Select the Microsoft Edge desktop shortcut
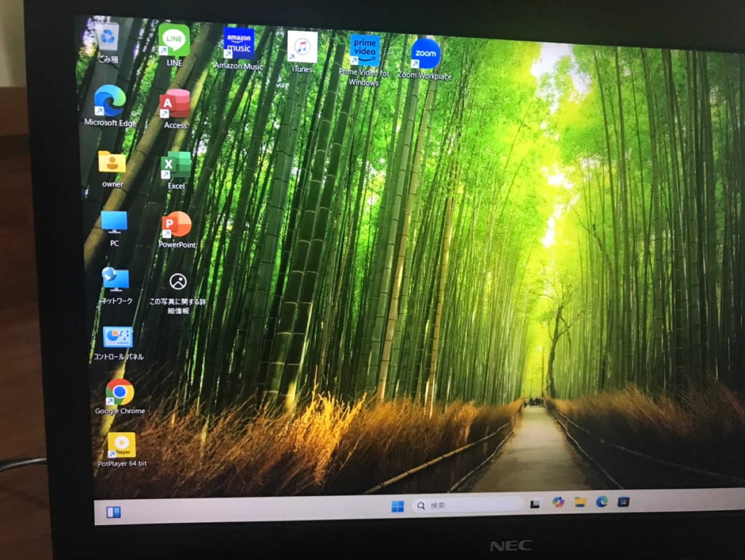The image size is (745, 560). (x=110, y=101)
